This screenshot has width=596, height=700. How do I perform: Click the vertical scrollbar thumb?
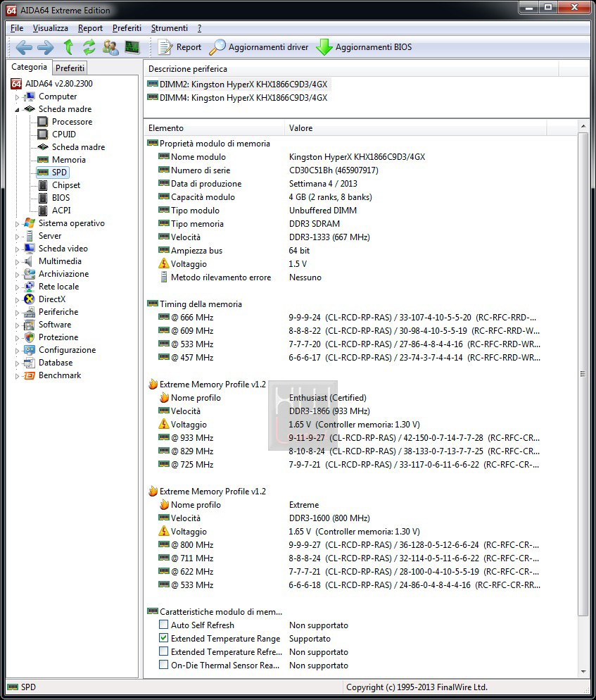point(583,373)
